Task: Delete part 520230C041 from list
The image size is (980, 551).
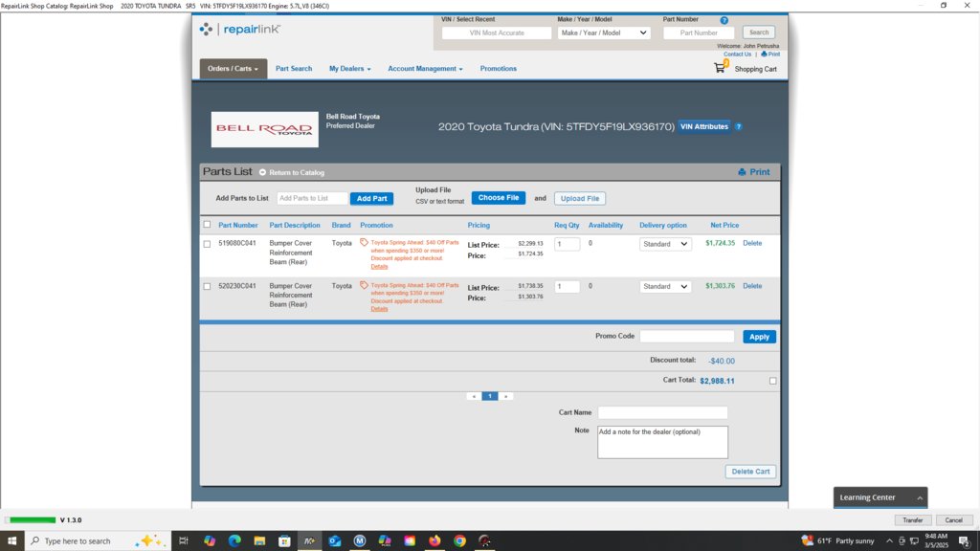Action: (752, 286)
